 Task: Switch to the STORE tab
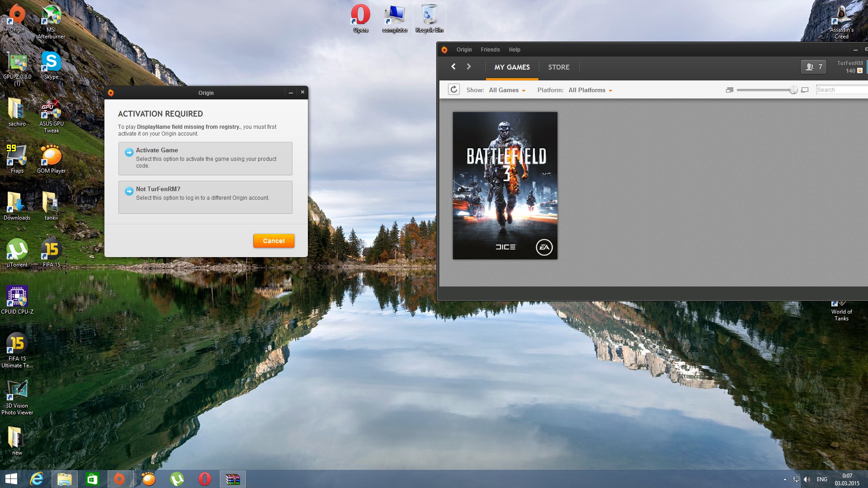point(559,67)
